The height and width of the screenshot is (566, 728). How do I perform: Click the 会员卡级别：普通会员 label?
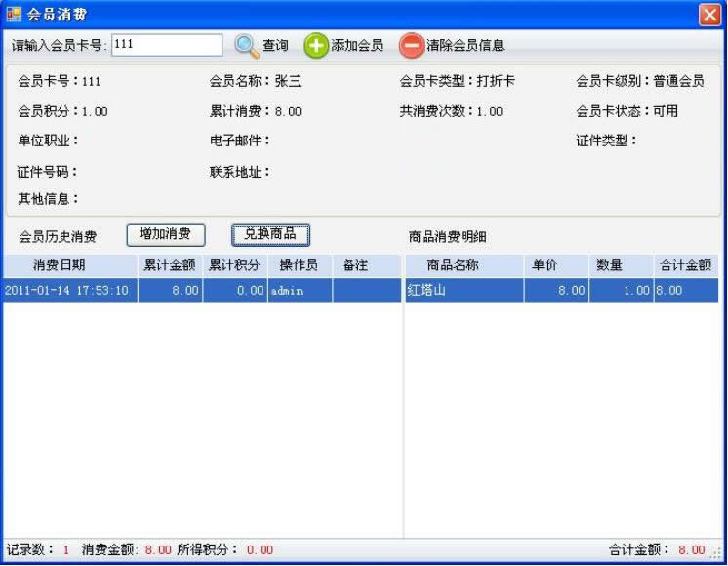click(x=640, y=81)
